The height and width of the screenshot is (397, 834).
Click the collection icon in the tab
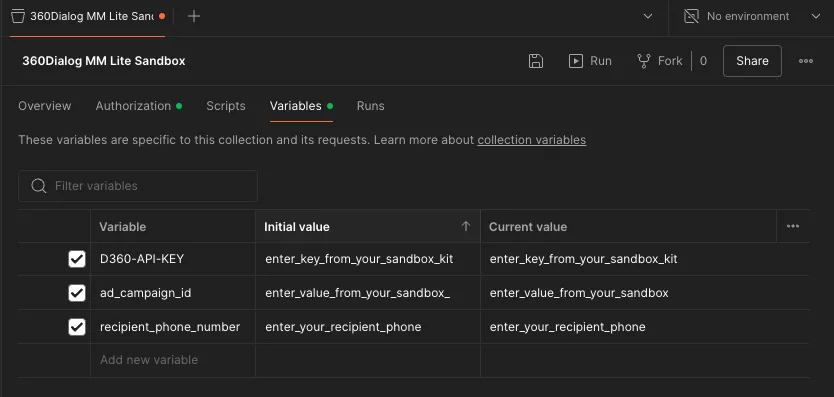tap(18, 16)
